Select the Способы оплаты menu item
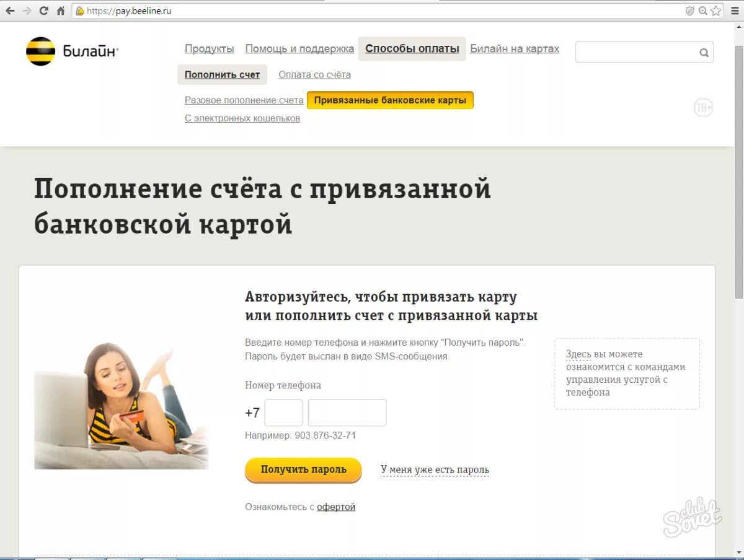This screenshot has width=744, height=560. [412, 48]
